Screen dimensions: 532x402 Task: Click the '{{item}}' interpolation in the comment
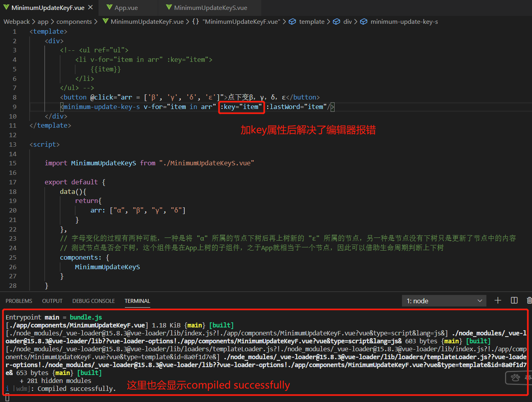pos(105,69)
